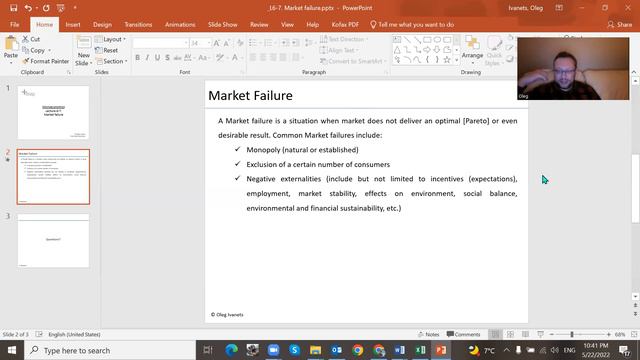Click the vertical slide scrollbar

click(x=635, y=188)
